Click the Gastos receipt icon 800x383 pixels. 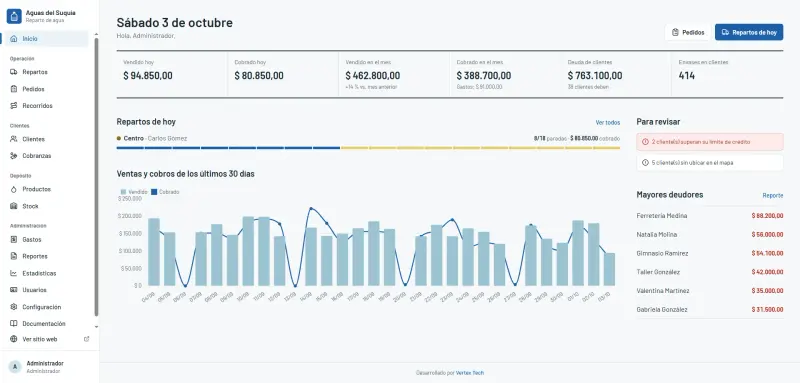[x=14, y=239]
